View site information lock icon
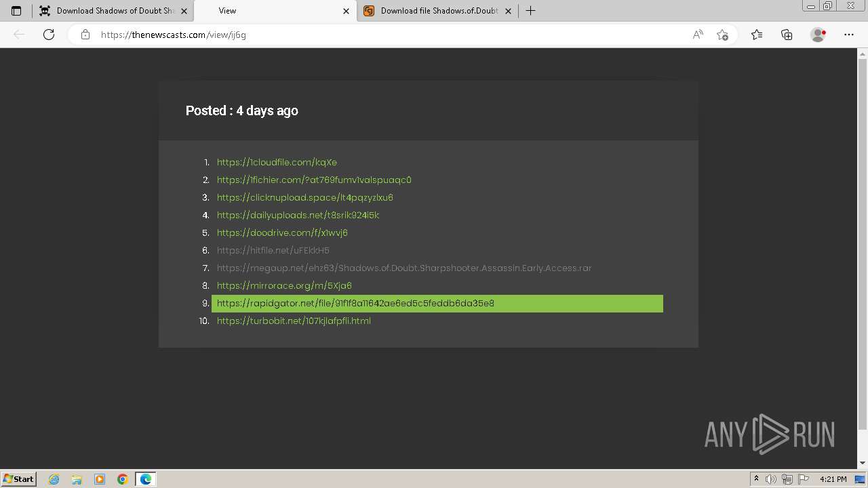 pyautogui.click(x=85, y=35)
